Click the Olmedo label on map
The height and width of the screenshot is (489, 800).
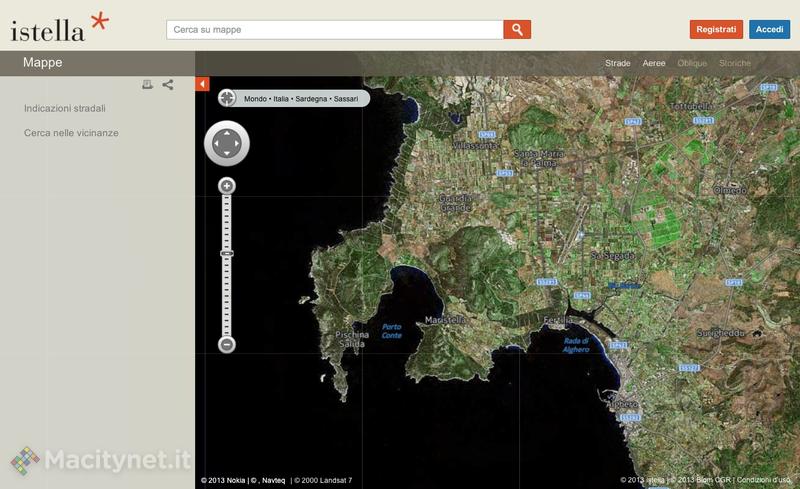pyautogui.click(x=730, y=190)
